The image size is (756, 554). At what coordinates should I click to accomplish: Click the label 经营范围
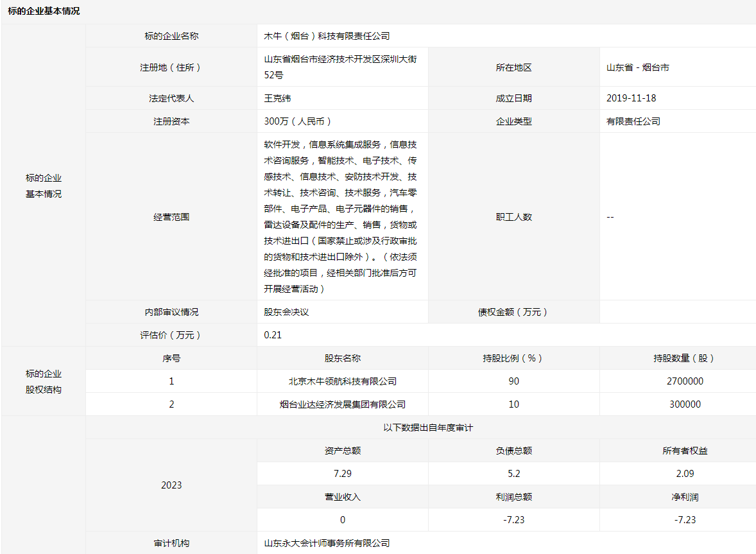[x=171, y=217]
